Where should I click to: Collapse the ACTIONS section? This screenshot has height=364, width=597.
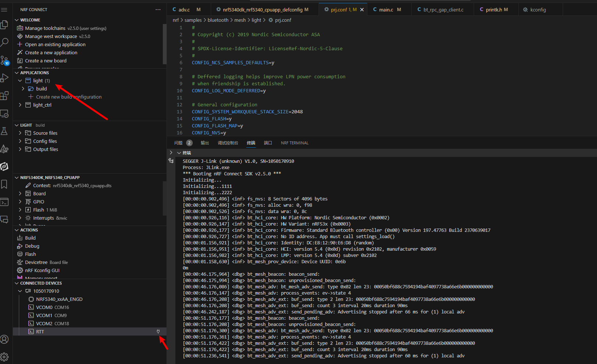point(17,230)
